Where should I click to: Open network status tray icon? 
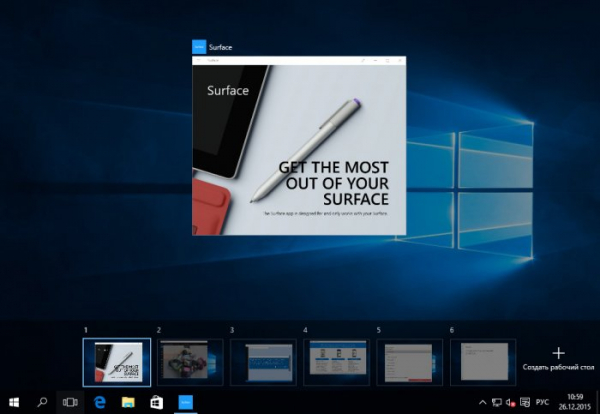(497, 403)
